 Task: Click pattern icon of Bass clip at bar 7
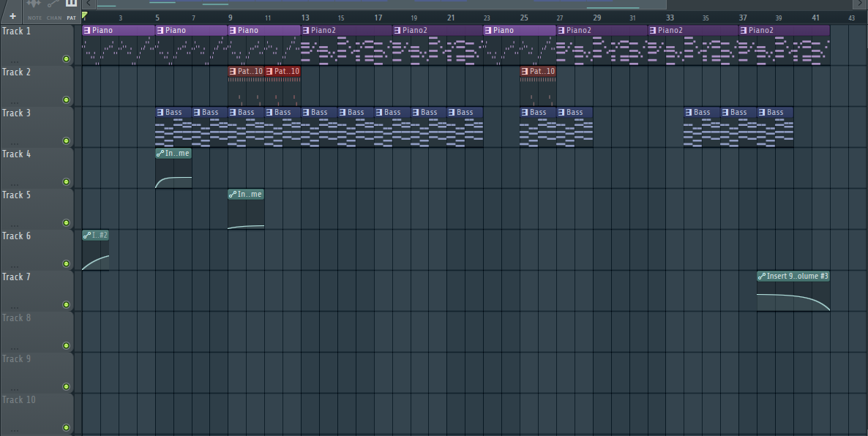(197, 113)
